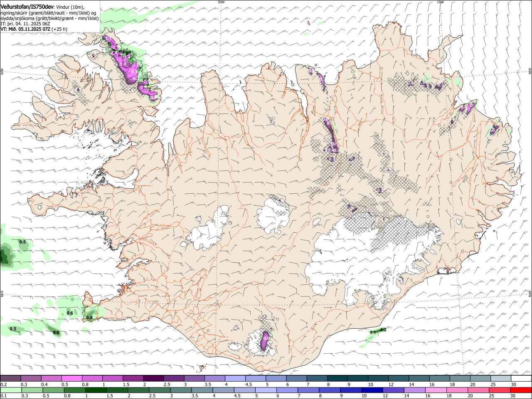Click the 15W longitude label at top

pos(440,2)
